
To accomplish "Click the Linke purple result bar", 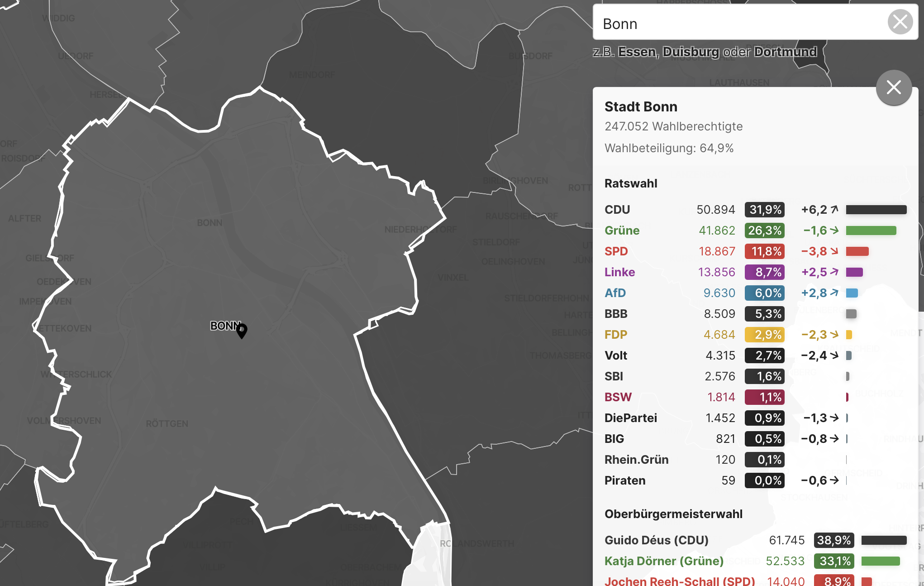I will coord(854,272).
